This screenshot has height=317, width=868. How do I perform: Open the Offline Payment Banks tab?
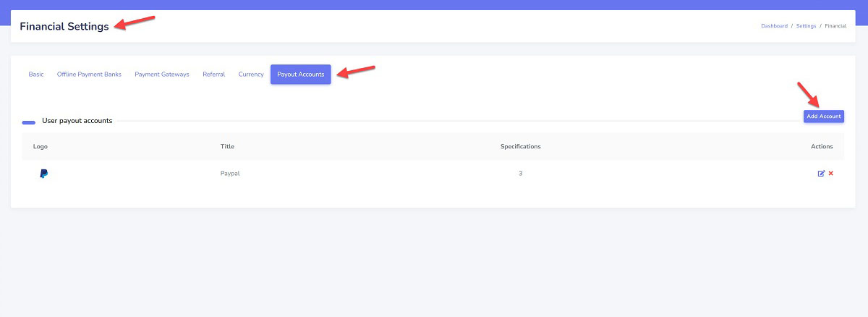[89, 75]
